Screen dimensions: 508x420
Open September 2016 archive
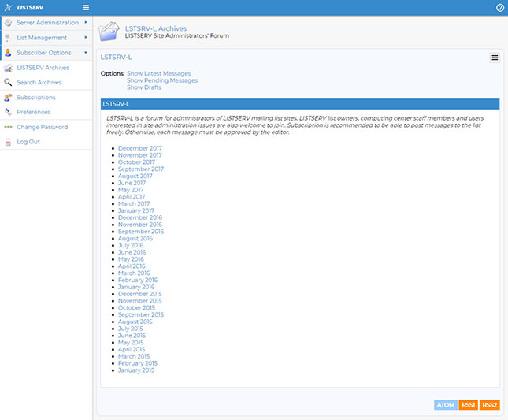point(141,232)
